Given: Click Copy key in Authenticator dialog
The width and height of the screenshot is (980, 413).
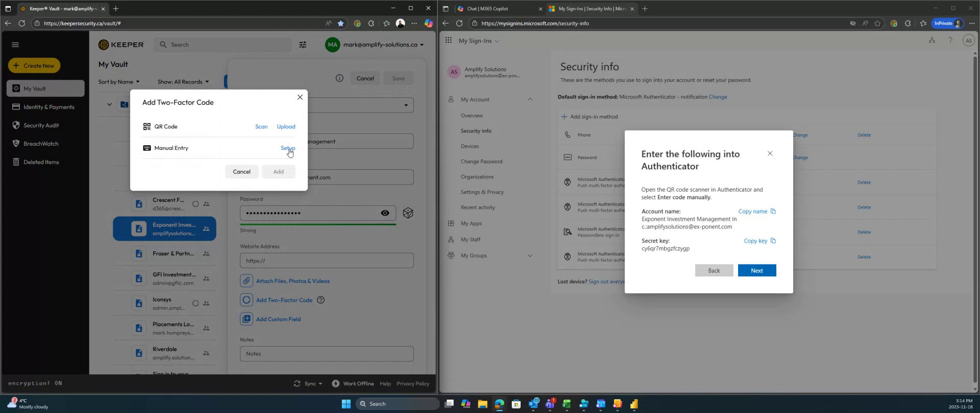Looking at the screenshot, I should click(x=759, y=241).
